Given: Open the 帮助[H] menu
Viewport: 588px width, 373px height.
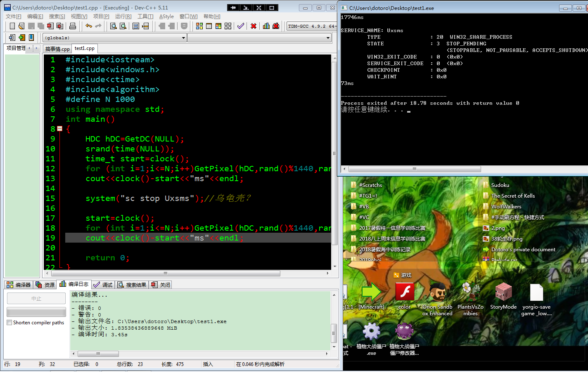Looking at the screenshot, I should click(212, 17).
